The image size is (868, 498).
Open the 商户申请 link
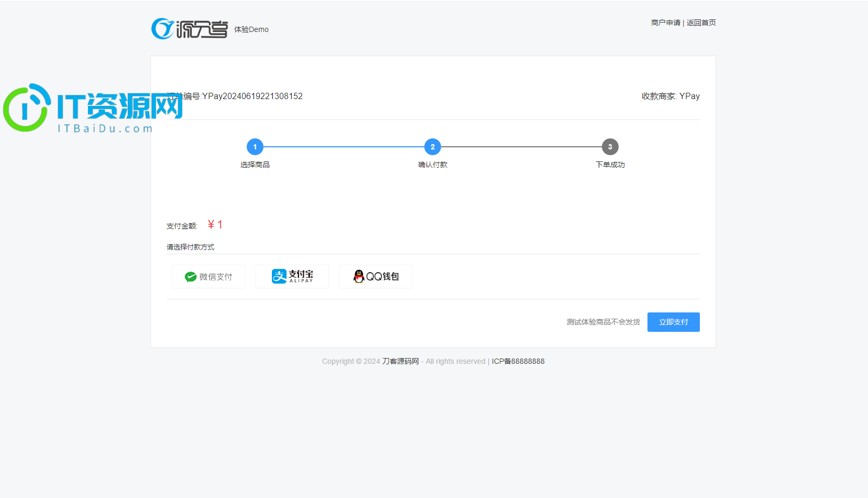coord(665,23)
